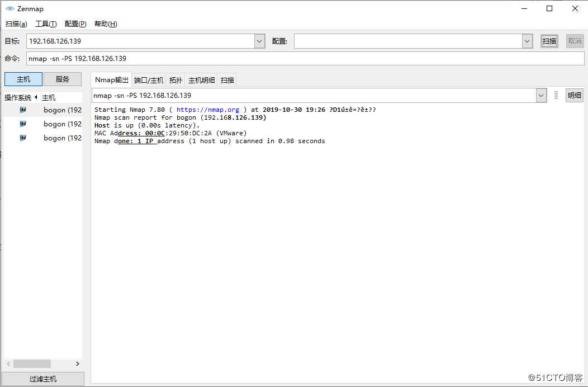
Task: Click the third bogon host OS icon
Action: coord(23,138)
